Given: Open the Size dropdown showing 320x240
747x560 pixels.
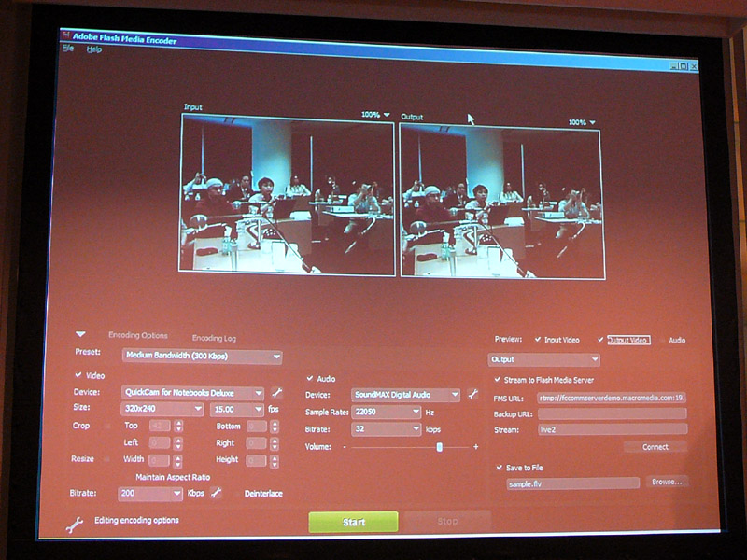Looking at the screenshot, I should [162, 409].
